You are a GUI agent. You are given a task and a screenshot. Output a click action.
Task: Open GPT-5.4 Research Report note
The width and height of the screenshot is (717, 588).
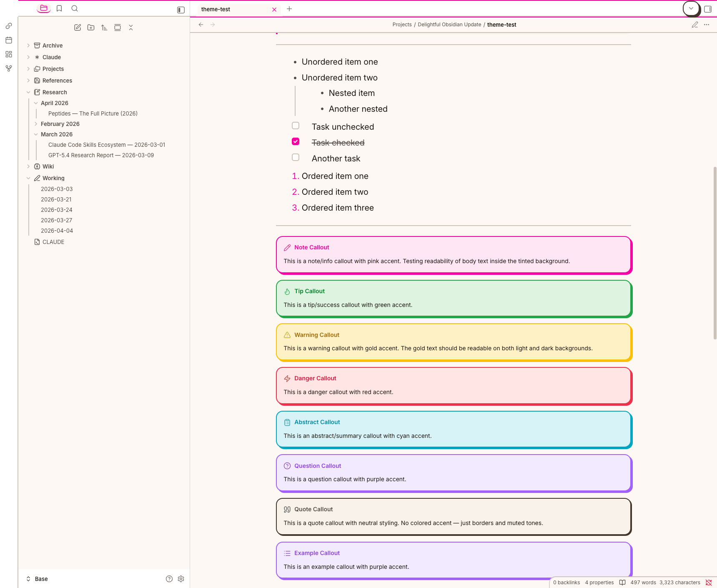tap(101, 155)
